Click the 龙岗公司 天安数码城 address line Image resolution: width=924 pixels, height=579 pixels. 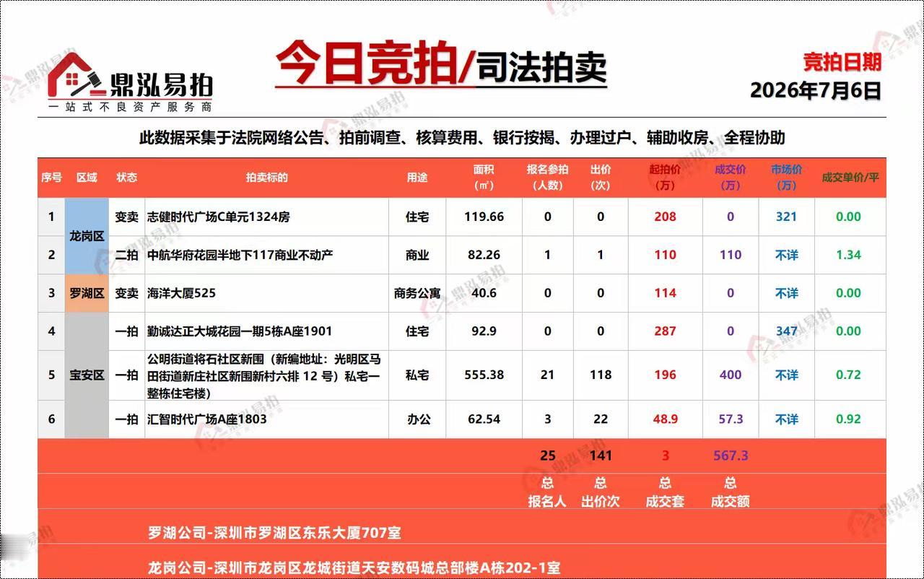[354, 568]
